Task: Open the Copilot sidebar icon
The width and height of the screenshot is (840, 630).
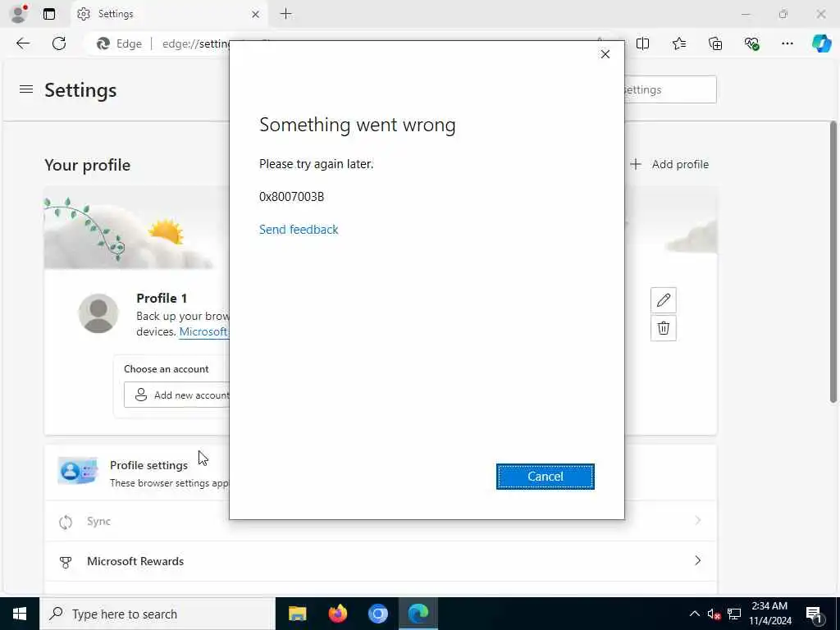Action: tap(821, 43)
